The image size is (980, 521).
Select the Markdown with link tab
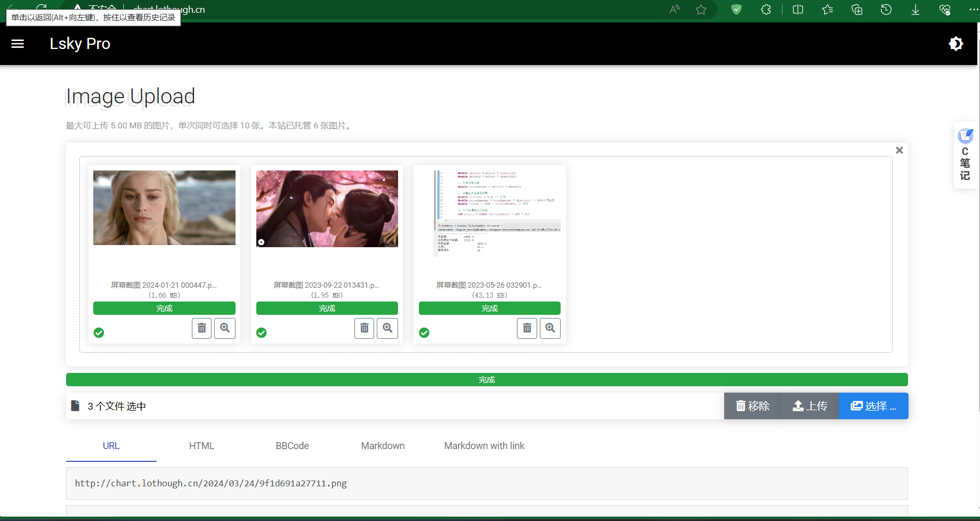(484, 446)
